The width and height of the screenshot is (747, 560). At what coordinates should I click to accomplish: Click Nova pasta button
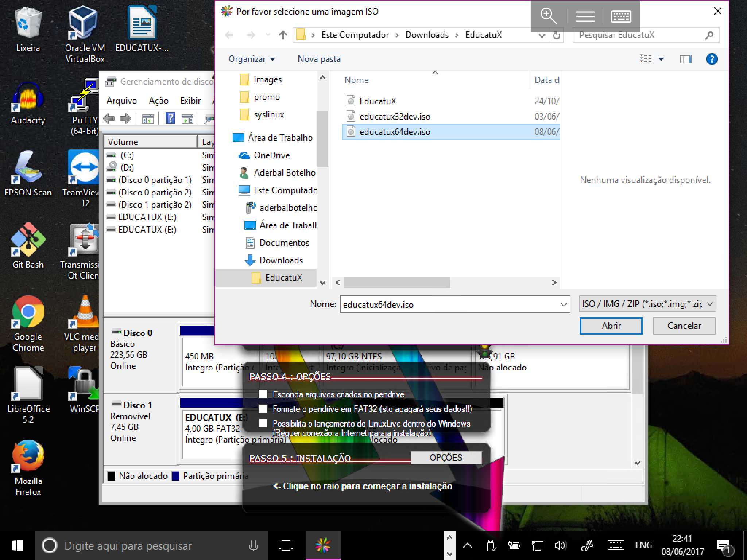(319, 59)
